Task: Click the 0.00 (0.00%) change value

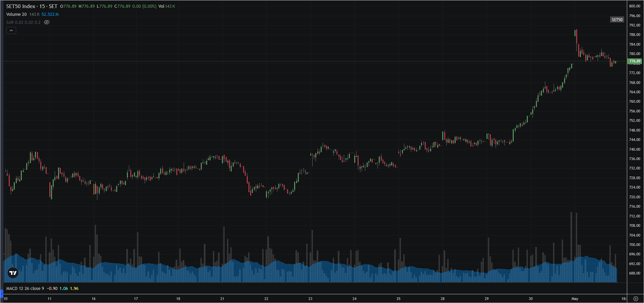Action: click(x=144, y=6)
